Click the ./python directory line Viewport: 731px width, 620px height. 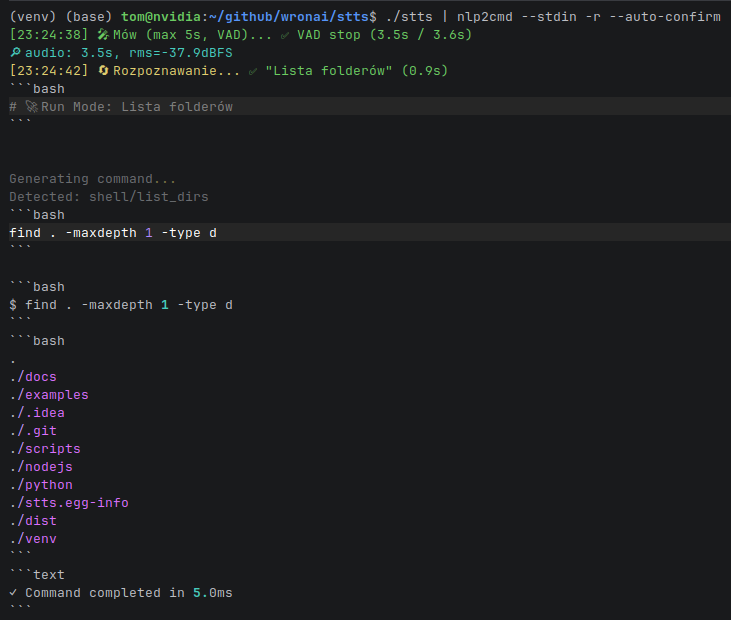coord(41,485)
